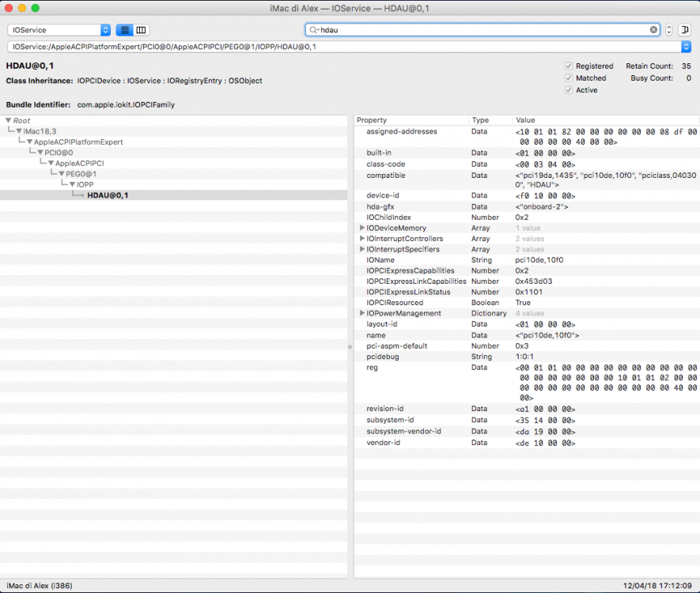Select the pci-aspm-default property row
The width and height of the screenshot is (700, 593).
pyautogui.click(x=527, y=346)
